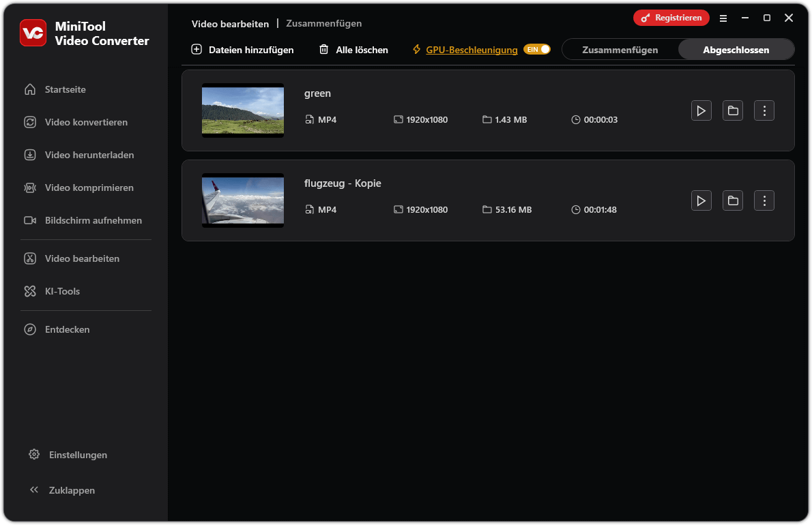The width and height of the screenshot is (812, 525).
Task: Click the green file name
Action: point(317,93)
